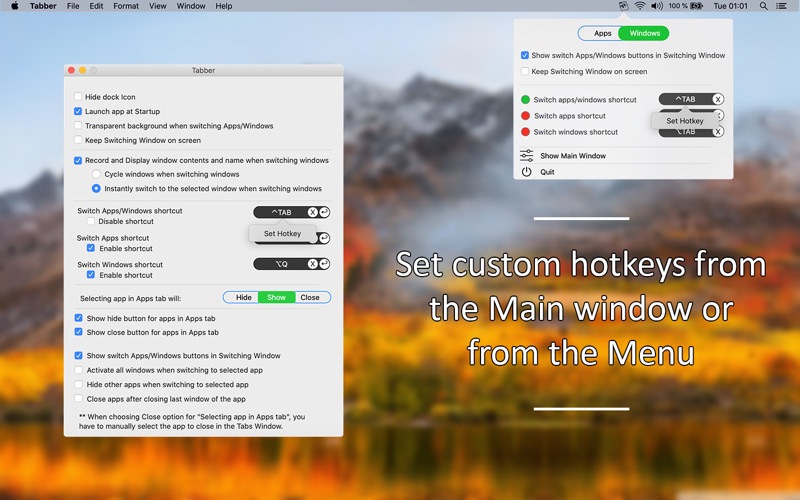Open the View menu
Screen dimensions: 800x500
(x=158, y=6)
